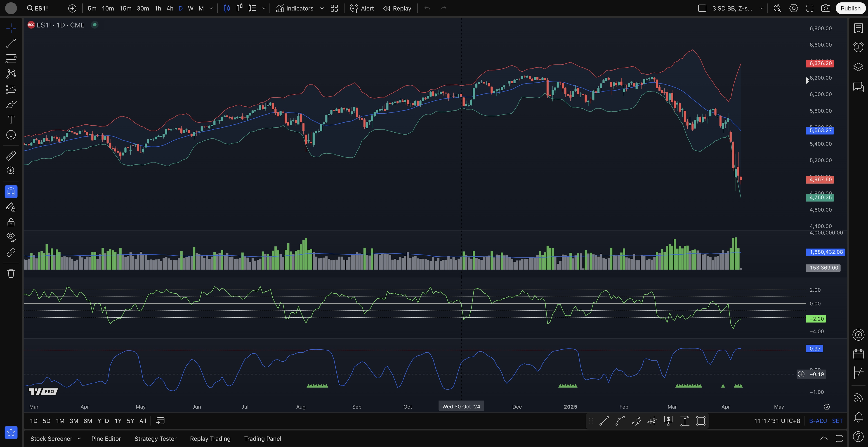Open the Calendar icon in right sidebar
This screenshot has height=447, width=868.
click(858, 354)
